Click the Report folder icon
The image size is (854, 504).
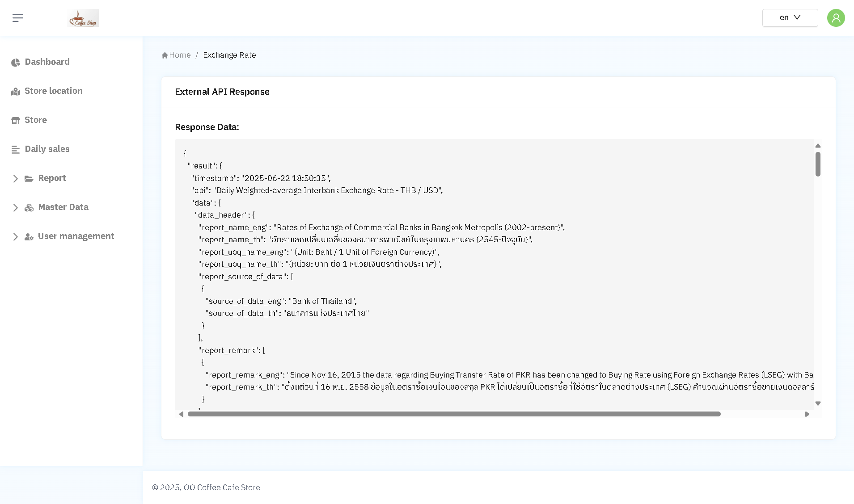pos(29,179)
